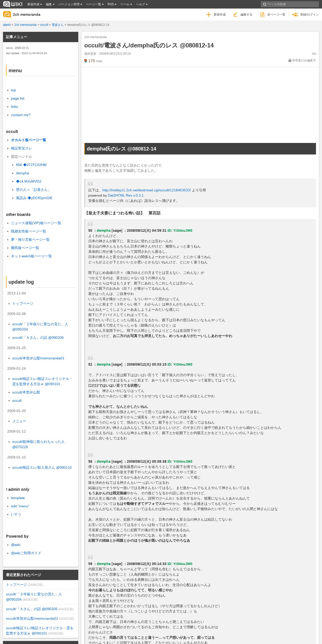The height and width of the screenshot is (644, 322).
Task: Open ニュース速報(VIP)板ページ一覧
Action: coord(36,223)
